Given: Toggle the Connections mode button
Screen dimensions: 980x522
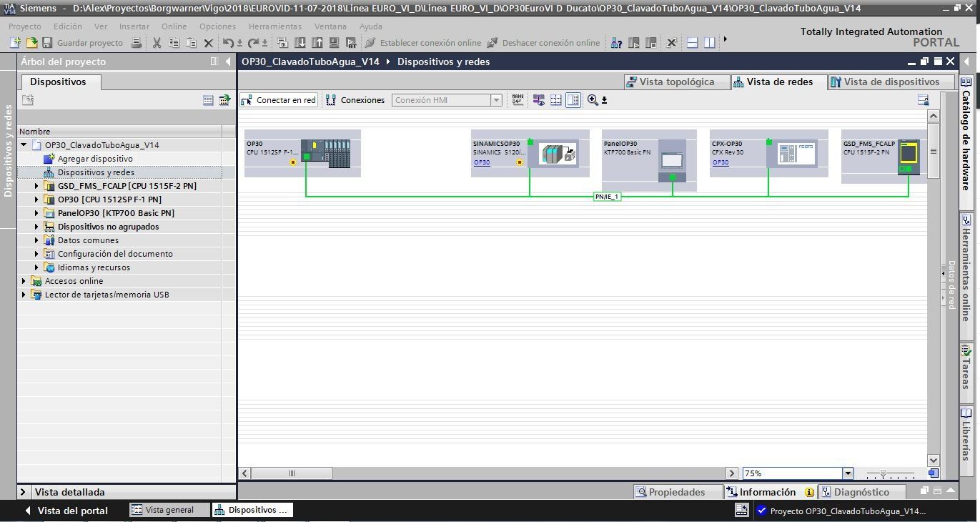Looking at the screenshot, I should tap(355, 100).
